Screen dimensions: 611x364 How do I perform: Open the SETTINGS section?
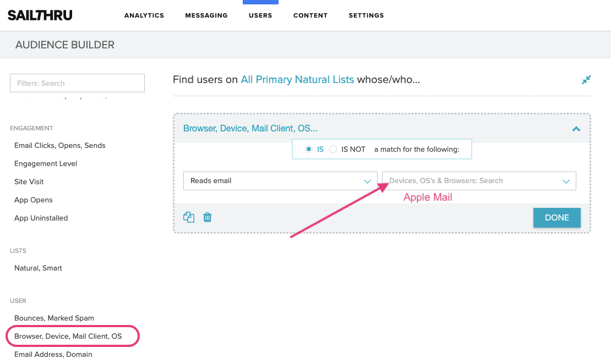tap(366, 15)
